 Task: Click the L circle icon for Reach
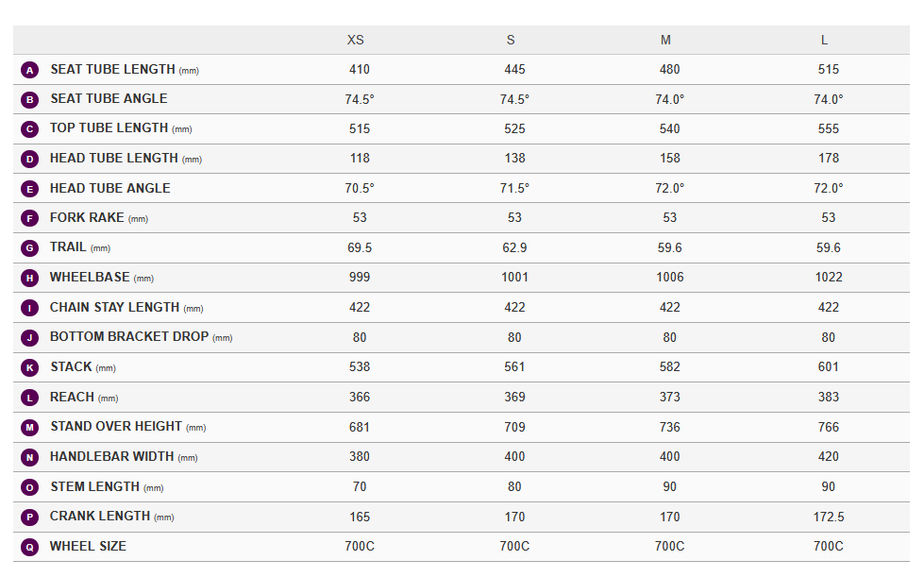pos(30,398)
